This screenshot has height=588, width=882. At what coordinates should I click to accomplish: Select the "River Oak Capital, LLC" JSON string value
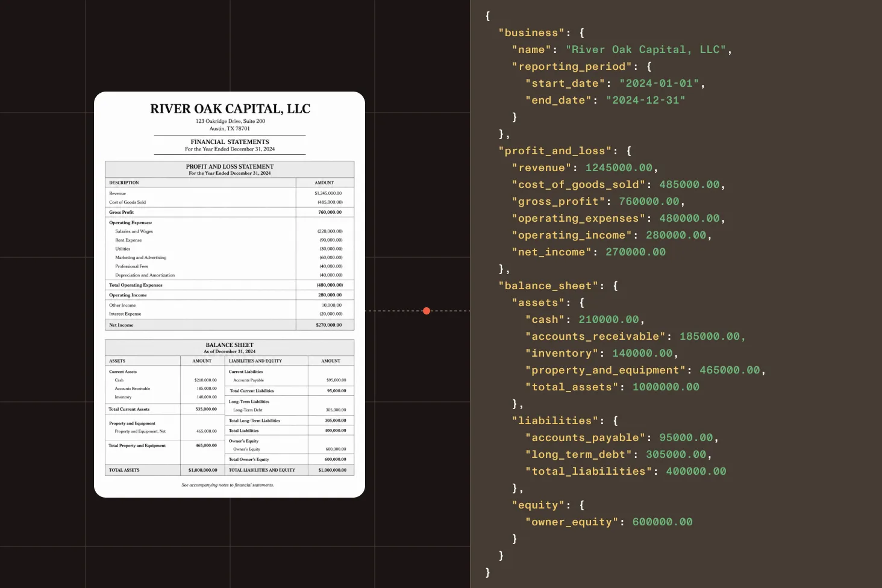tap(646, 49)
